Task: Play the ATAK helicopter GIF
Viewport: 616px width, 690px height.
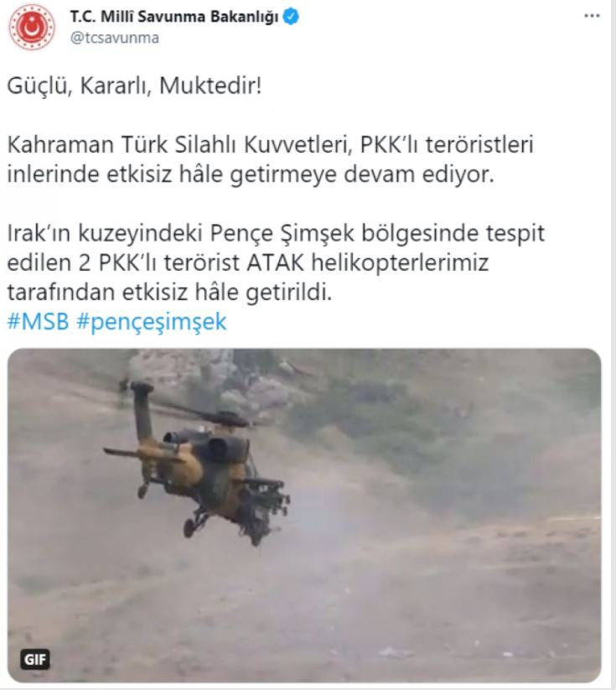Action: pos(304,516)
